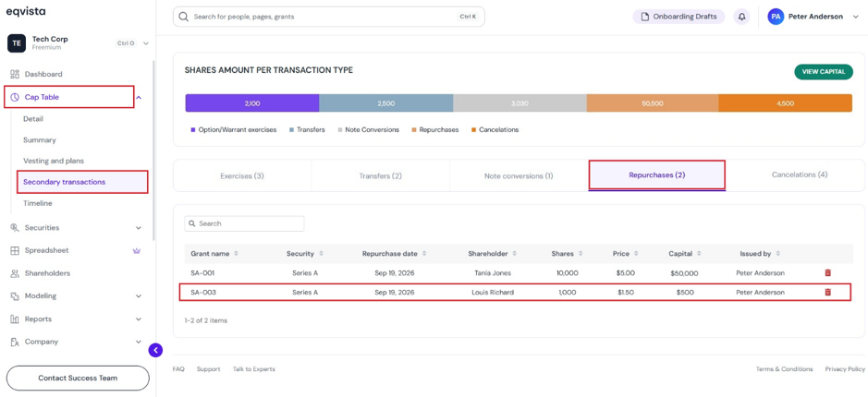Image resolution: width=868 pixels, height=397 pixels.
Task: Sort table by Shareholder column
Action: pos(515,254)
